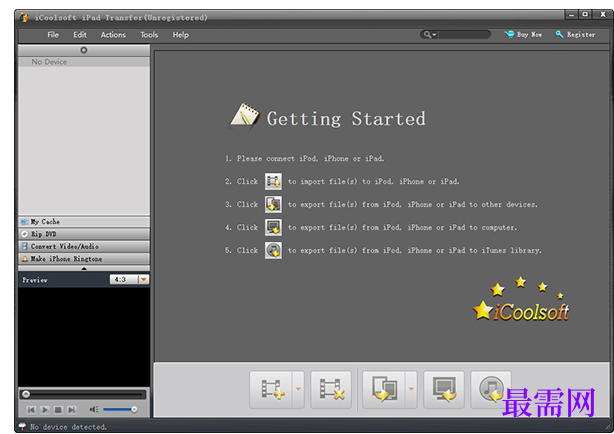Click the status bar device icon

22,426
